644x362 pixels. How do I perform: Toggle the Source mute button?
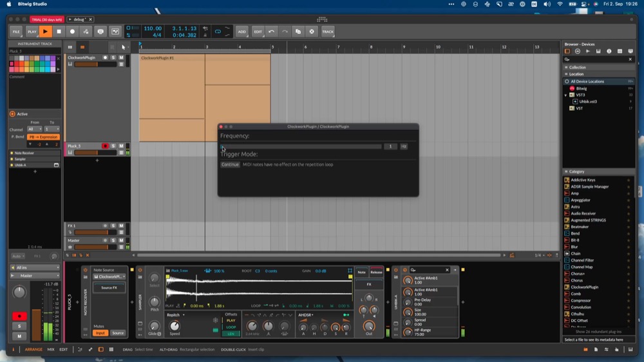pyautogui.click(x=118, y=333)
